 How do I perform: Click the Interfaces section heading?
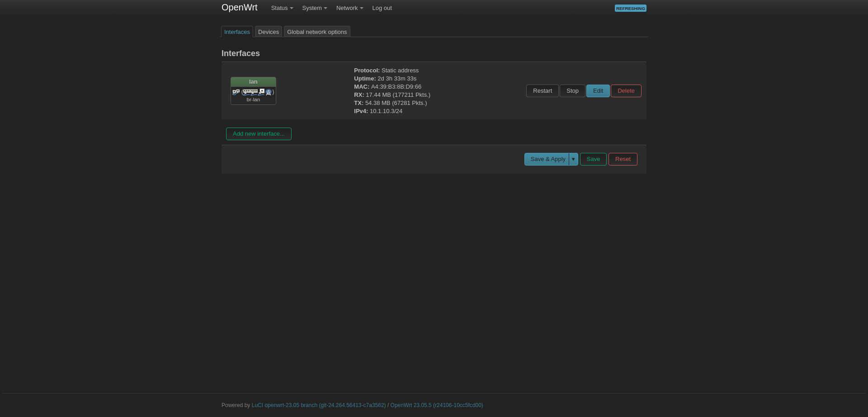[241, 53]
